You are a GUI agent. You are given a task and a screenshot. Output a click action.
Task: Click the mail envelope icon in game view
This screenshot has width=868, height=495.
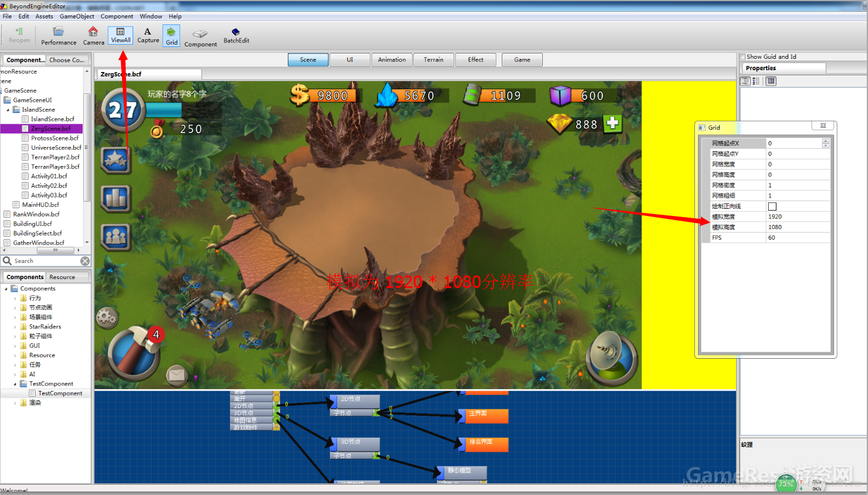click(x=177, y=375)
